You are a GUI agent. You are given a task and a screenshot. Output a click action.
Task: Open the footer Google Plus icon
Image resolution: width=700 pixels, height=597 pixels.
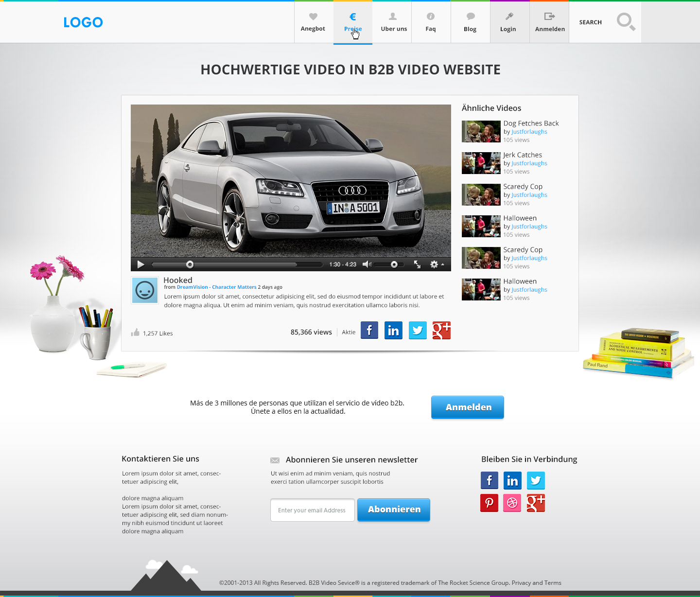tap(536, 503)
